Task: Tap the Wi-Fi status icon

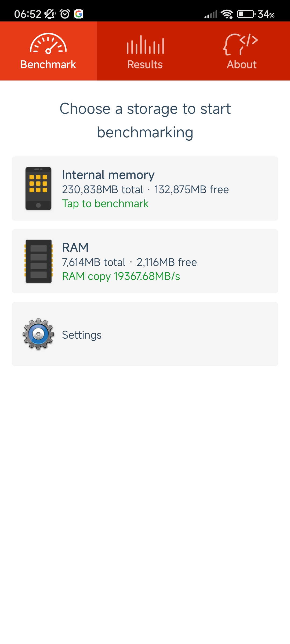Action: click(x=227, y=14)
